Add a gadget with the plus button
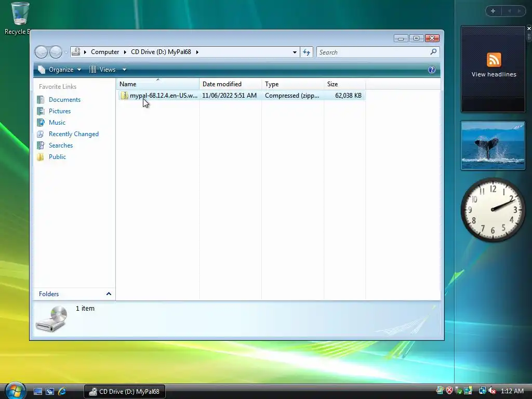This screenshot has height=399, width=532. pyautogui.click(x=493, y=11)
